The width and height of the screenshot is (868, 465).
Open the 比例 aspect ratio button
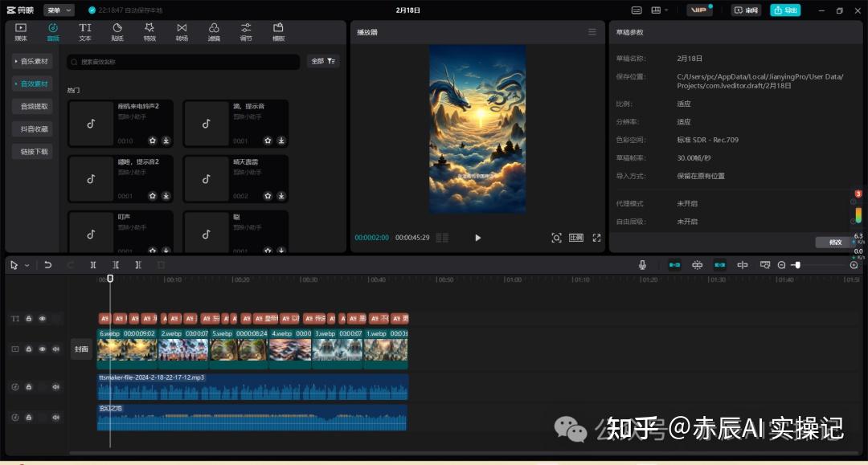[576, 238]
